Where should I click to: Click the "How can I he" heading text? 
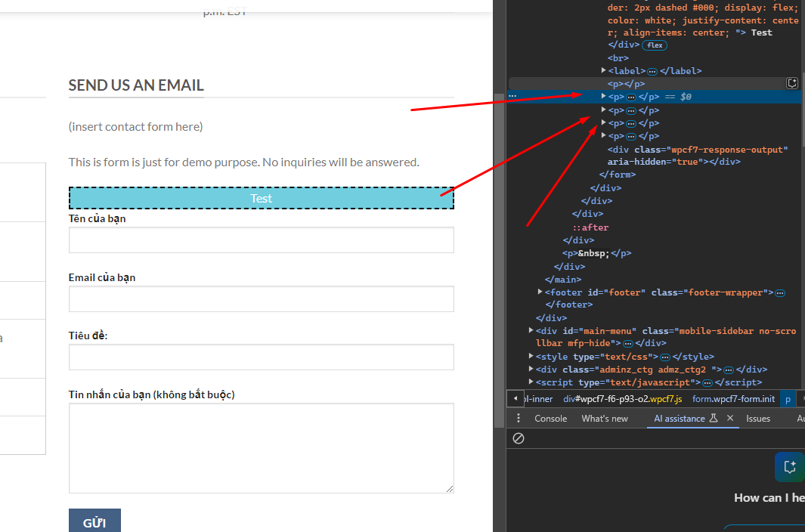(769, 497)
